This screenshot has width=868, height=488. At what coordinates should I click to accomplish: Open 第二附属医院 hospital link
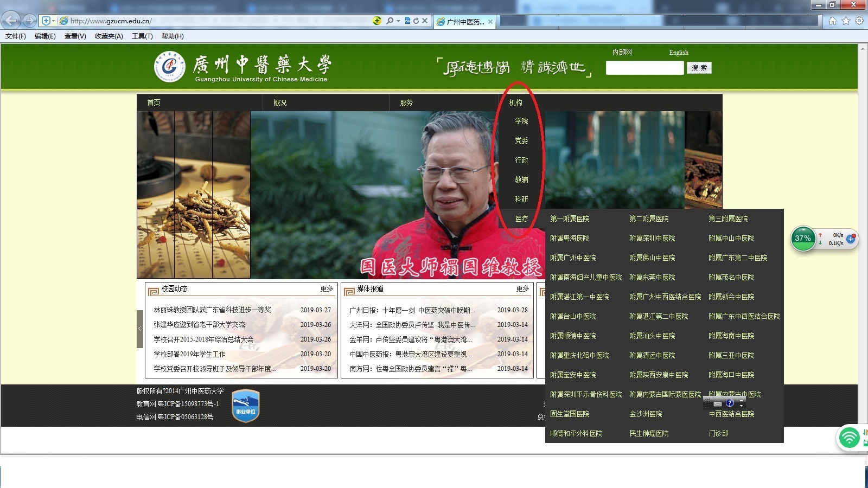pos(649,219)
